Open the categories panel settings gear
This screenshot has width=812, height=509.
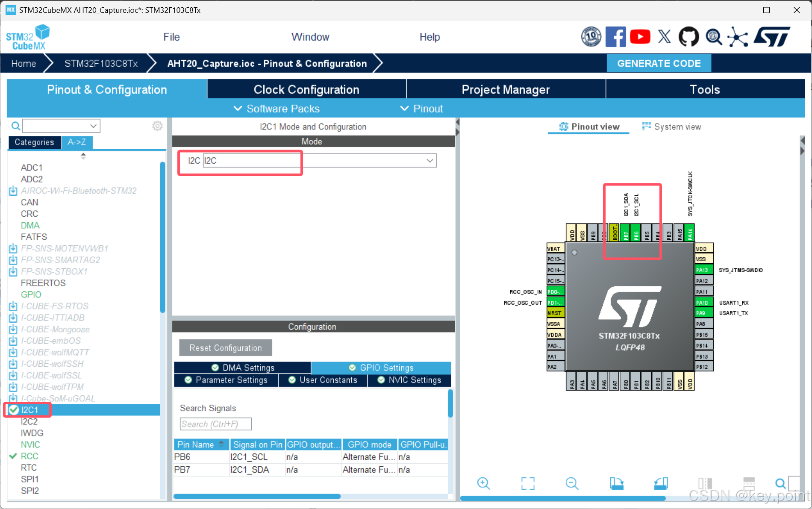[x=157, y=126]
